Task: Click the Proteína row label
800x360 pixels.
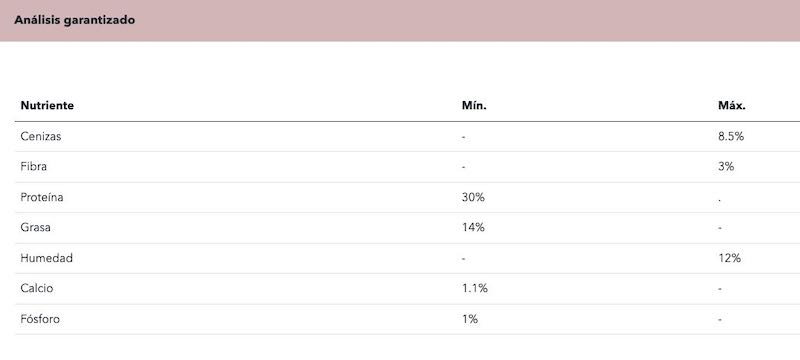Action: 42,197
